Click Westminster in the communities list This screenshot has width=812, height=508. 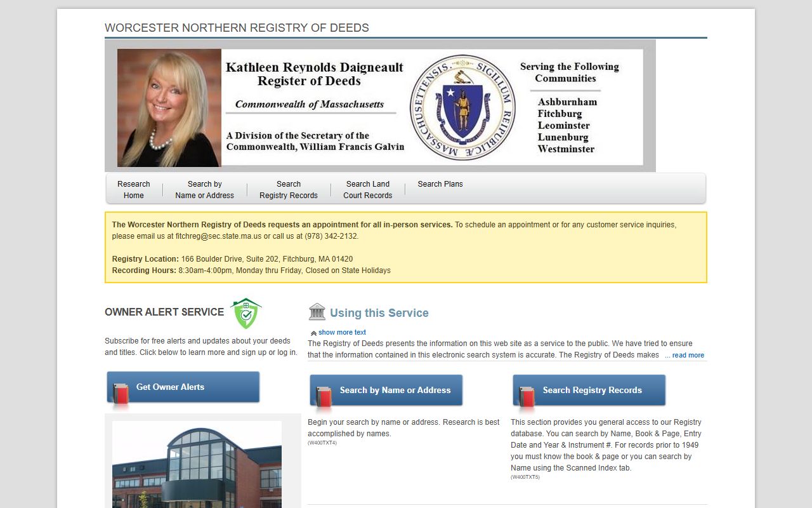click(566, 149)
